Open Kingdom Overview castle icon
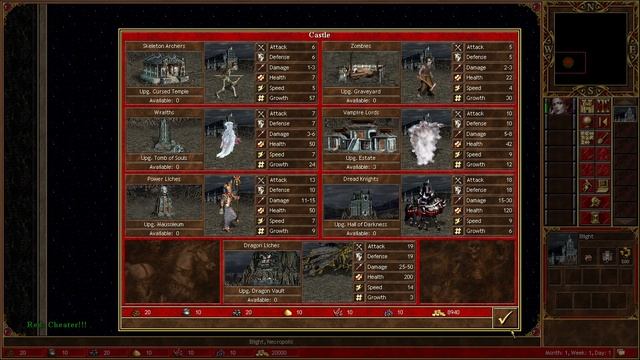The height and width of the screenshot is (360, 640). pyautogui.click(x=587, y=106)
